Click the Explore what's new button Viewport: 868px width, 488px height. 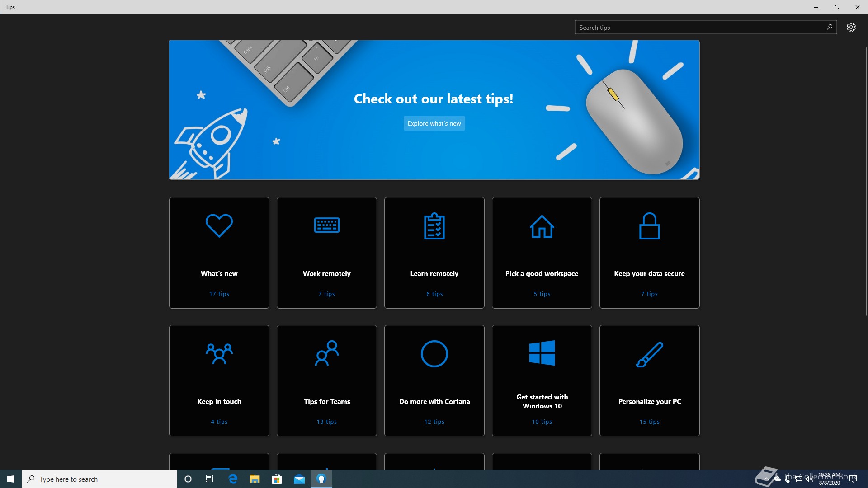434,123
